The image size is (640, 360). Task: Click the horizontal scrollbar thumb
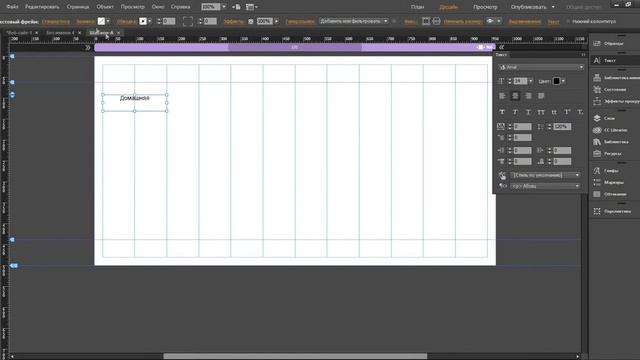pyautogui.click(x=295, y=356)
